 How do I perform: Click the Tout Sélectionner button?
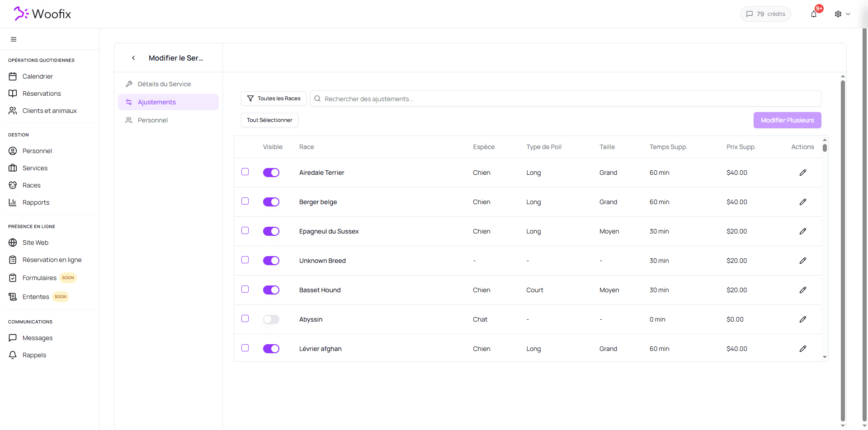tap(269, 120)
